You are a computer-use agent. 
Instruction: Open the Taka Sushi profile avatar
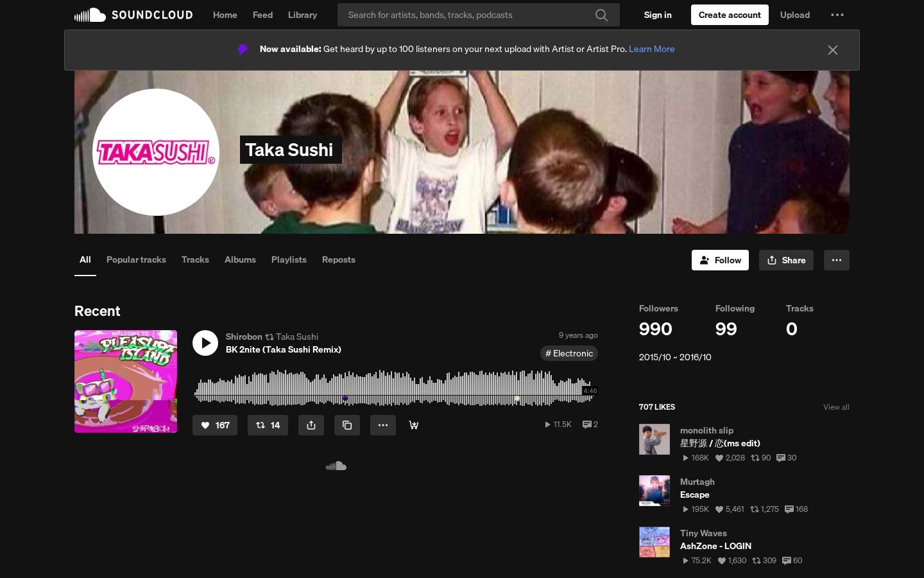point(156,152)
